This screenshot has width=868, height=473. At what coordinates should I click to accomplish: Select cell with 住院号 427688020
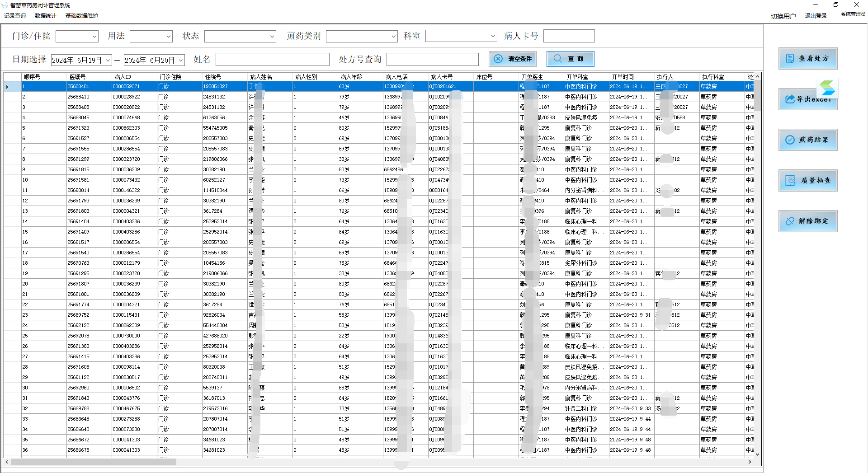pos(225,336)
